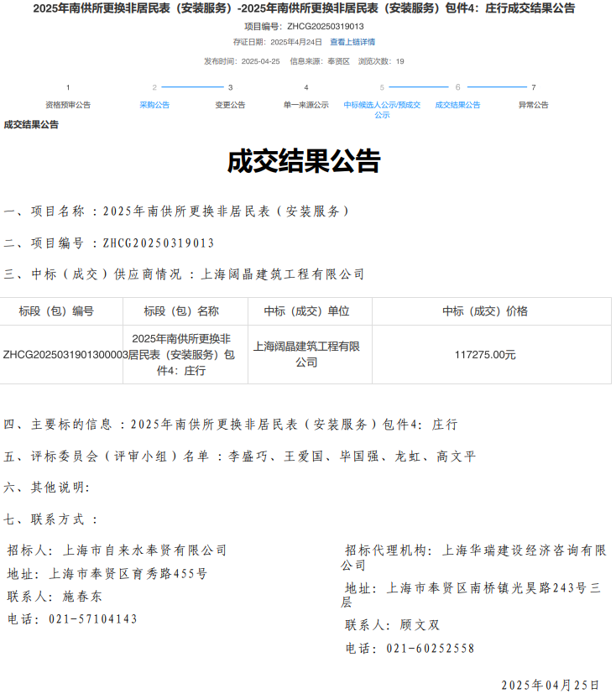The image size is (616, 699).
Task: Click the 上海阔晶建筑工程有限公司 table cell
Action: pyautogui.click(x=306, y=354)
